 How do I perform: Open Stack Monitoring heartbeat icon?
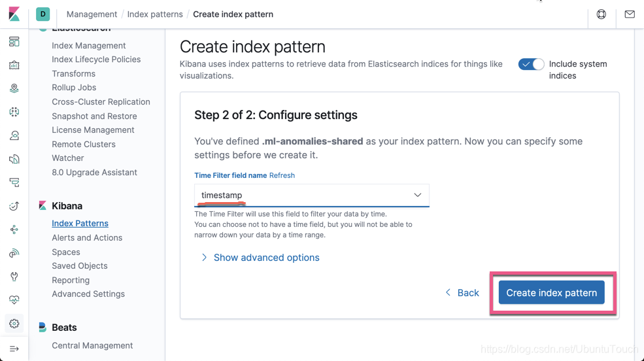point(14,300)
